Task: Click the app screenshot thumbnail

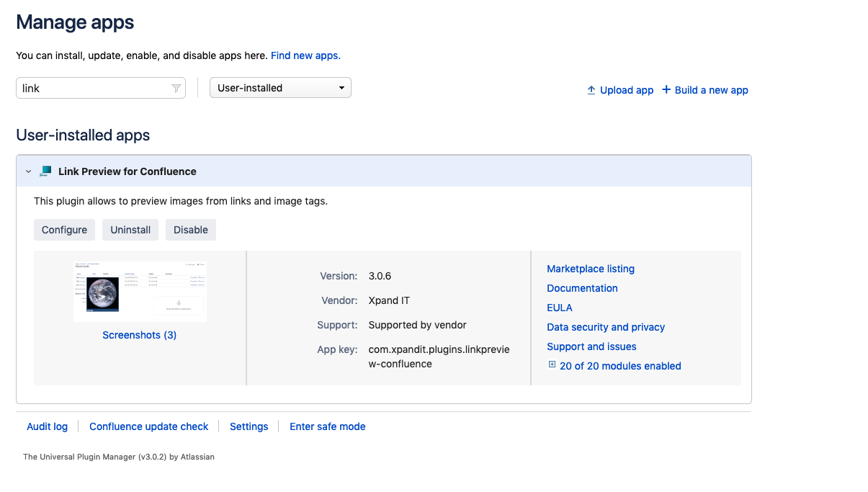Action: [139, 291]
